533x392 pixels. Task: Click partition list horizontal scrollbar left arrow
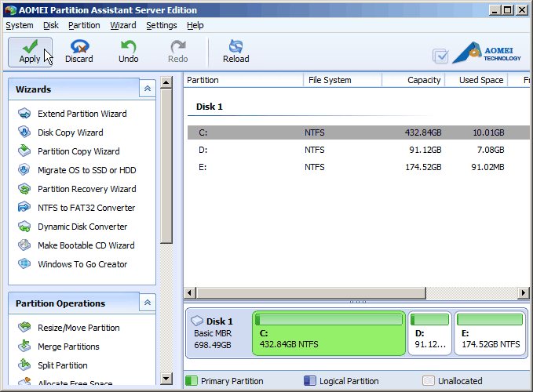[x=190, y=292]
